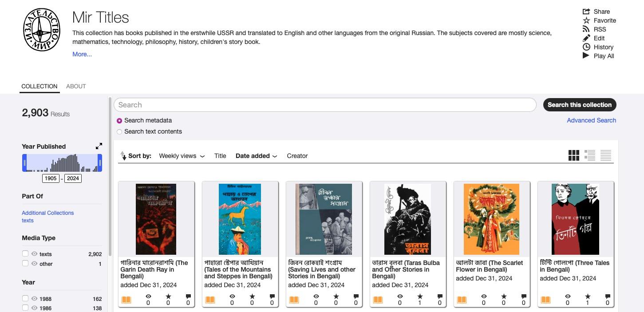Click reviews bubble on Garin Death Ray card
This screenshot has height=312, width=644.
point(188,296)
